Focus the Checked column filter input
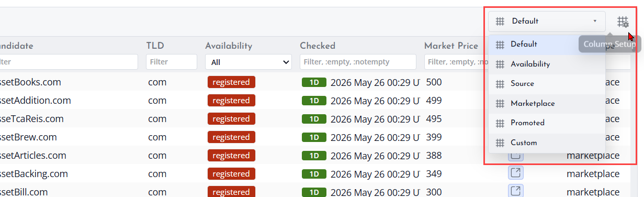Screen dimensions: 644x197 click(x=358, y=62)
